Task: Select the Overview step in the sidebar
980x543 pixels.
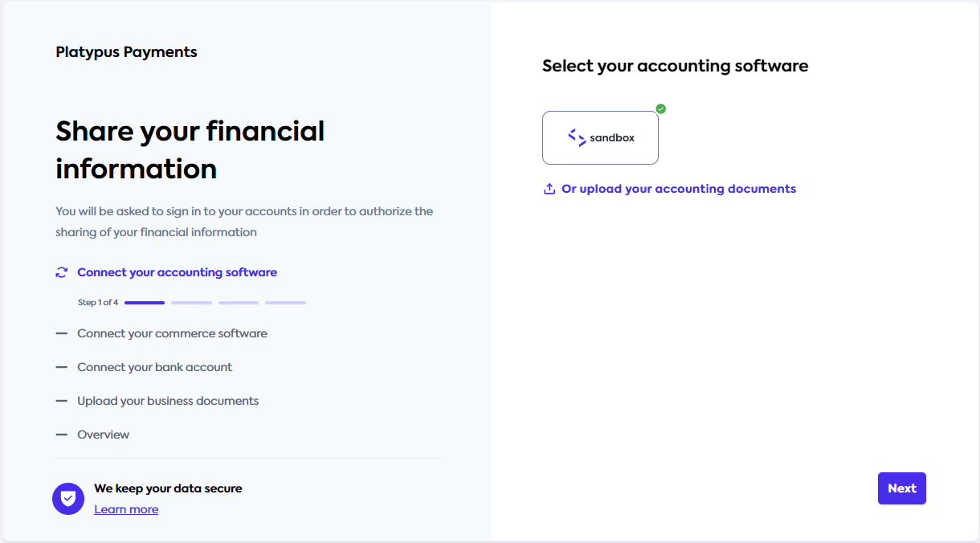Action: pyautogui.click(x=103, y=435)
